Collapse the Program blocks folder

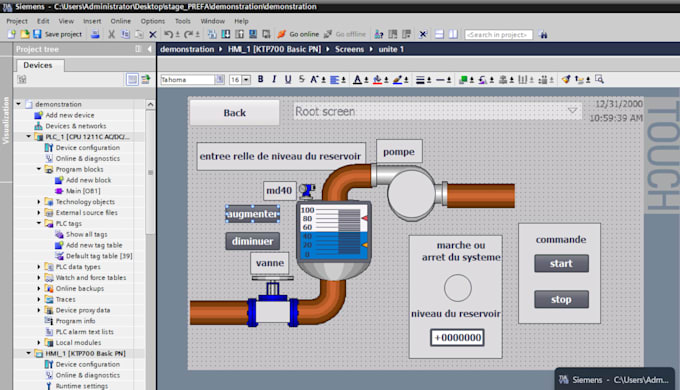(39, 169)
